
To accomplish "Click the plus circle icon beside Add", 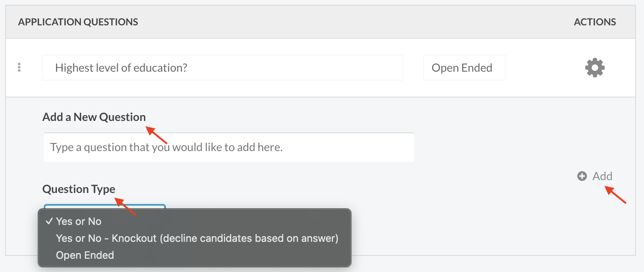I will click(582, 176).
